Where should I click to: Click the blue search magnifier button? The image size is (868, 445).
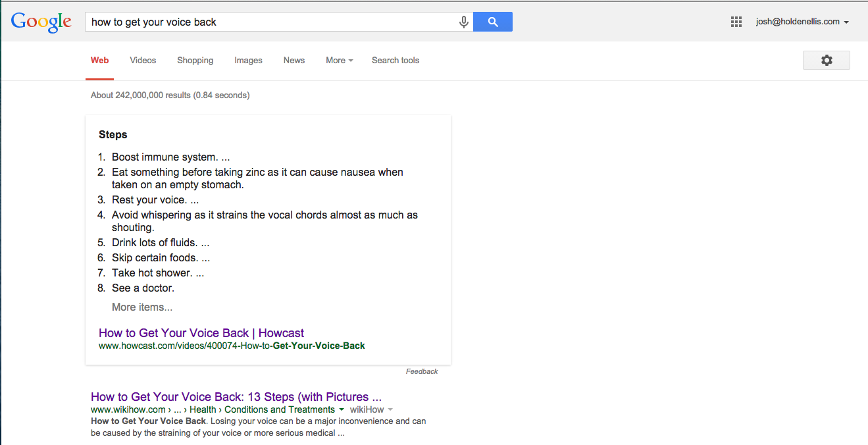point(493,22)
